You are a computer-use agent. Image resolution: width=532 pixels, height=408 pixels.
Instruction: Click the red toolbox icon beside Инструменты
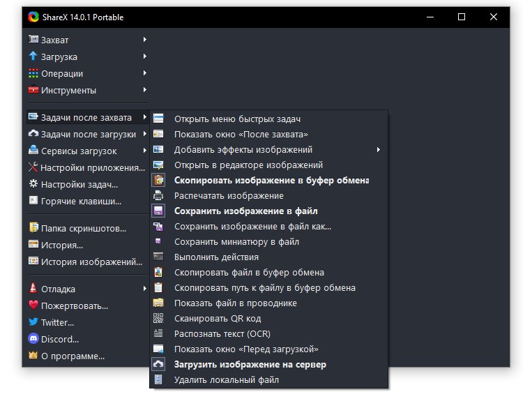(33, 89)
